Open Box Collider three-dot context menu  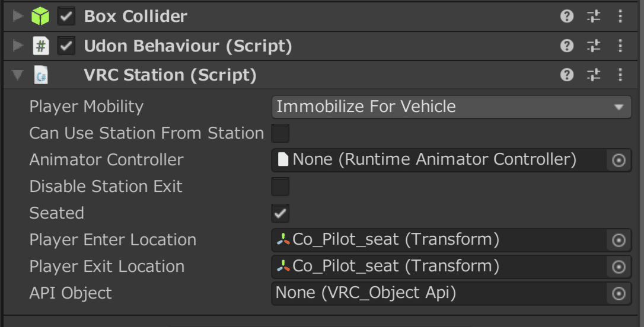pyautogui.click(x=620, y=17)
